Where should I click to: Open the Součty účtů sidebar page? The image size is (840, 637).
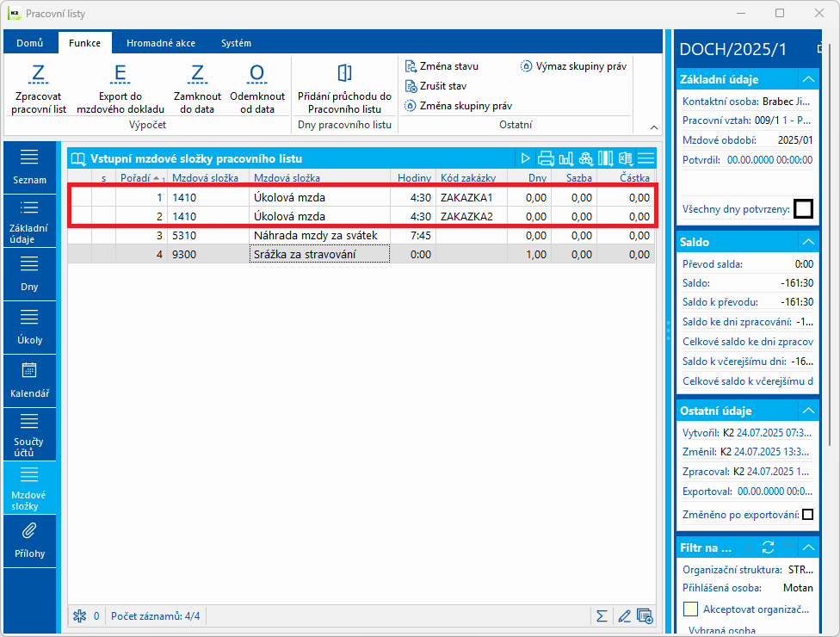click(29, 434)
